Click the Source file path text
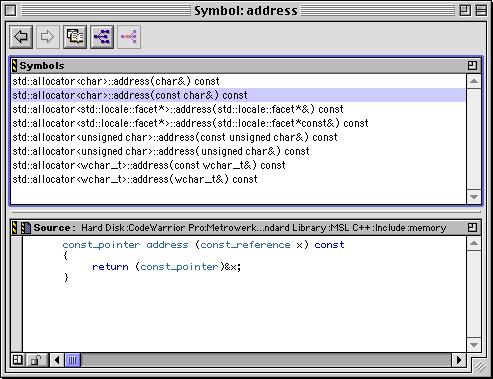This screenshot has width=493, height=379. pos(264,228)
